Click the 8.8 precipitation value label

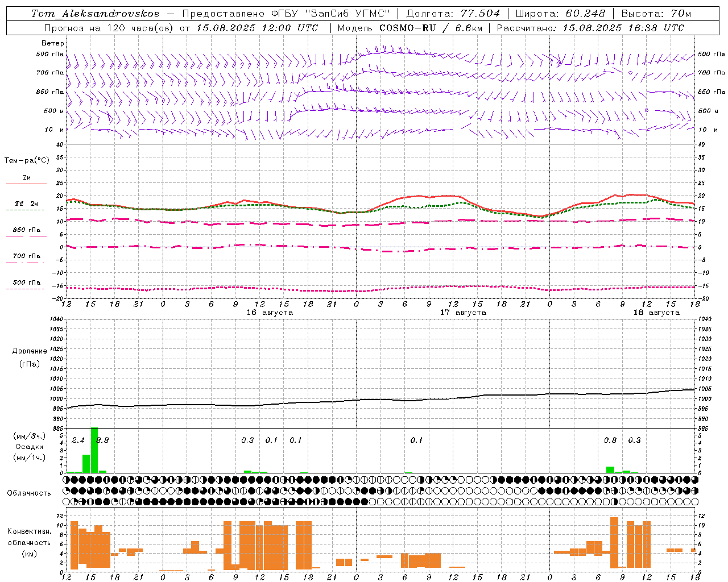(102, 440)
